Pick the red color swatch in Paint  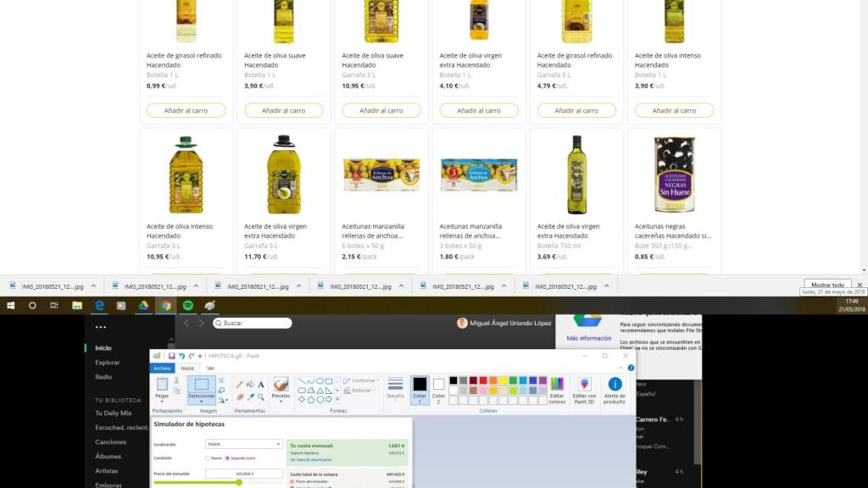point(483,380)
